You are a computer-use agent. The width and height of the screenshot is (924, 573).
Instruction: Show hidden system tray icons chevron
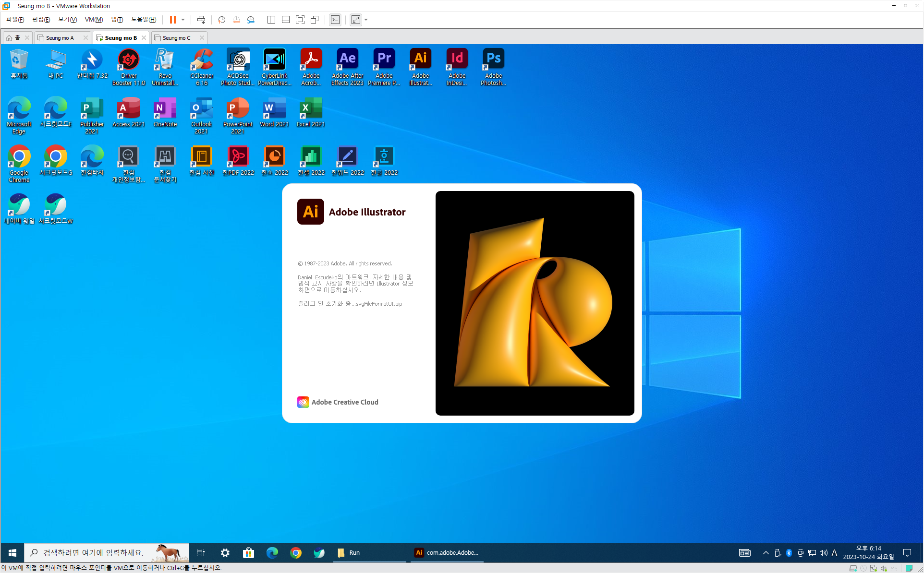pos(766,553)
